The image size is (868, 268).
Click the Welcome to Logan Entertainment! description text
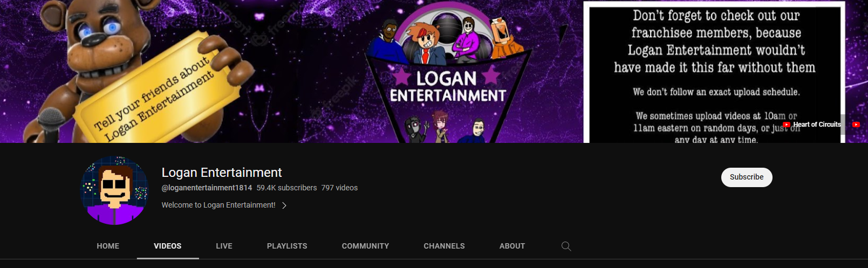[218, 205]
